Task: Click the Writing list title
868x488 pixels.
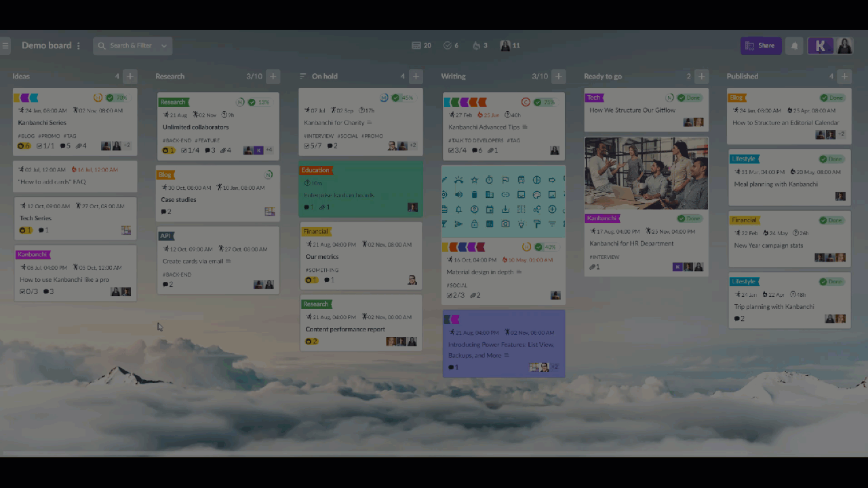Action: (453, 77)
